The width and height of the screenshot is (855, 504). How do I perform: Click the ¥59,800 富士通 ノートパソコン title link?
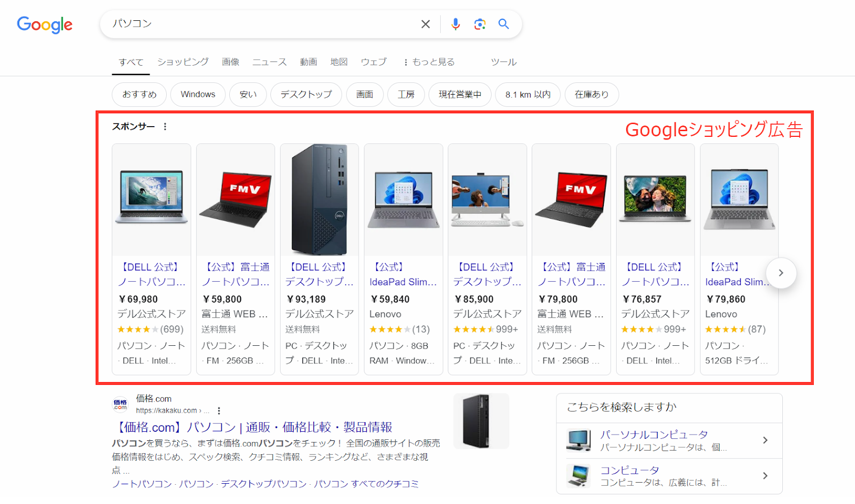coord(235,274)
